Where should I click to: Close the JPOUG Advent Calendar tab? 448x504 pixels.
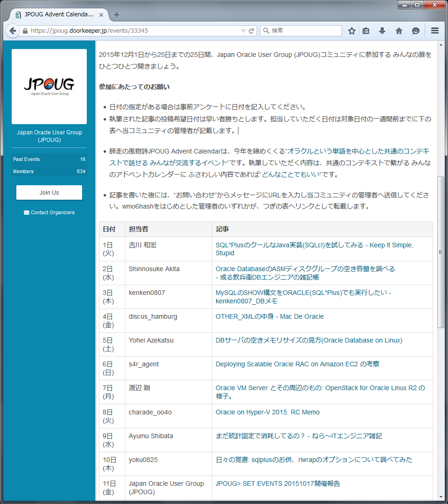click(101, 15)
